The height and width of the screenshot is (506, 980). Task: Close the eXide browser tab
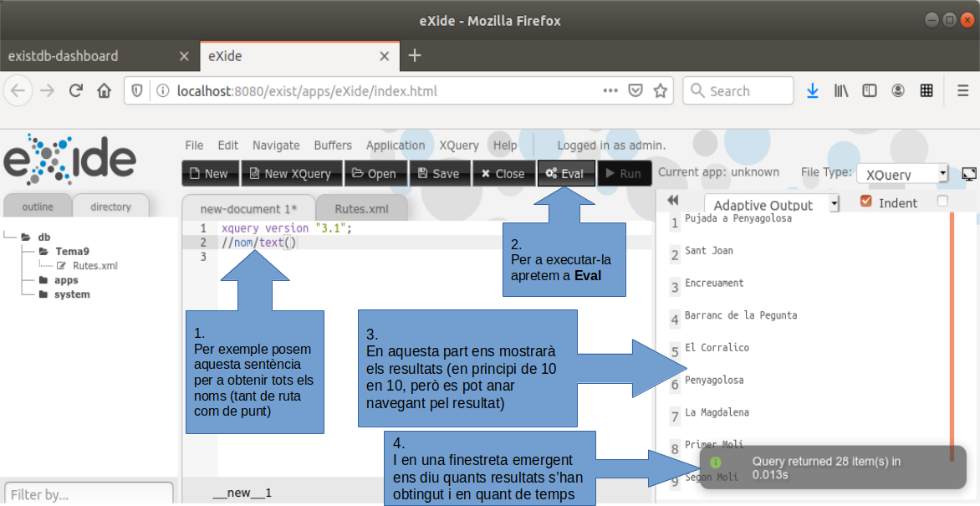click(385, 56)
